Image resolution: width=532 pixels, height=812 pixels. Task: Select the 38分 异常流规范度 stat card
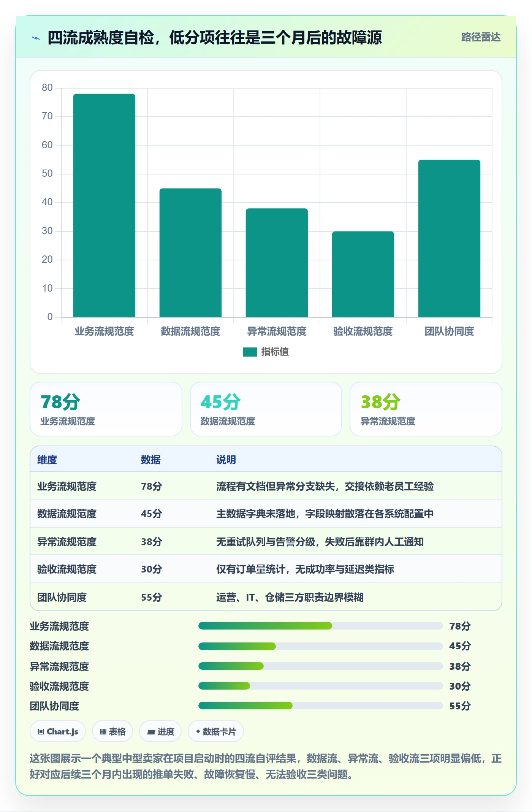point(426,409)
